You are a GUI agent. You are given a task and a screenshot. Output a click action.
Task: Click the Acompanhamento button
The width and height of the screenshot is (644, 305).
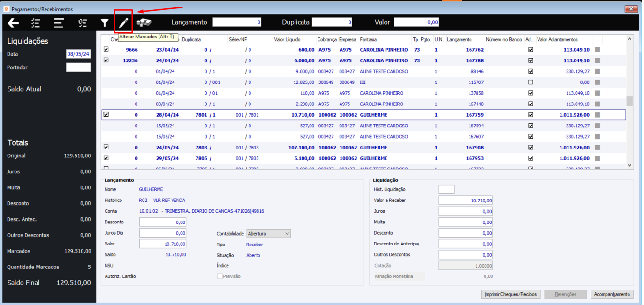[x=612, y=294]
